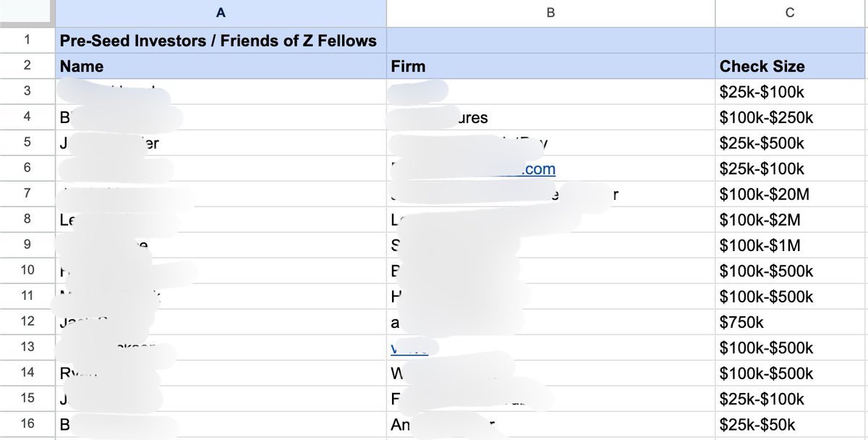Select the $100k-$1M check size cell

click(791, 245)
